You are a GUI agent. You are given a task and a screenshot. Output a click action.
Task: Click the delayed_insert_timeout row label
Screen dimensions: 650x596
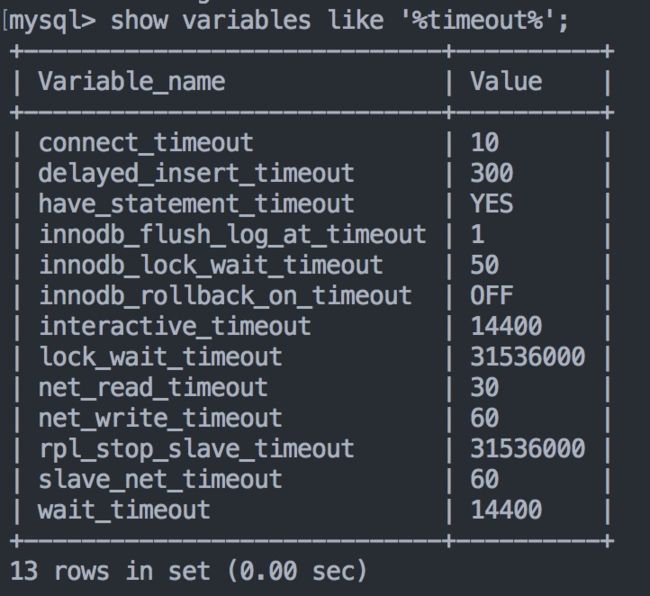coord(196,173)
